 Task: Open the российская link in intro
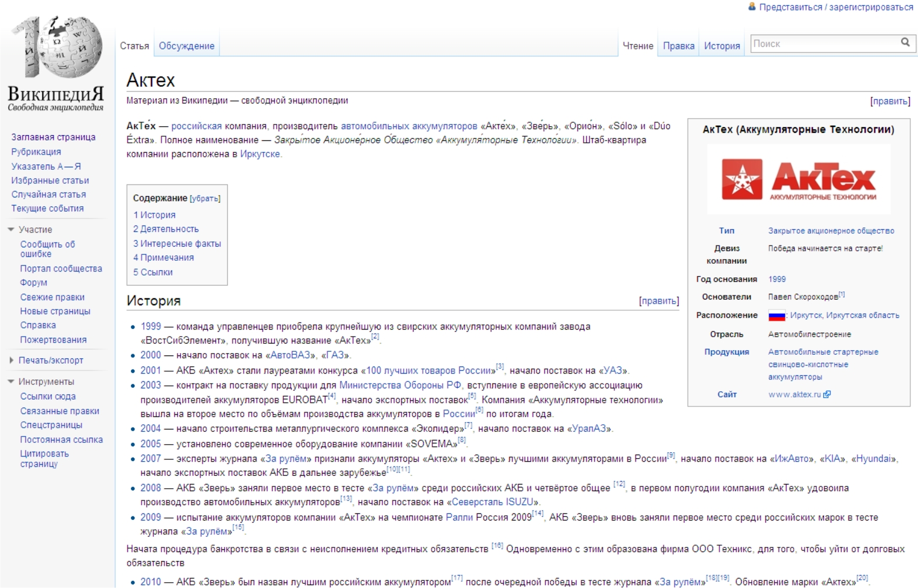(197, 126)
